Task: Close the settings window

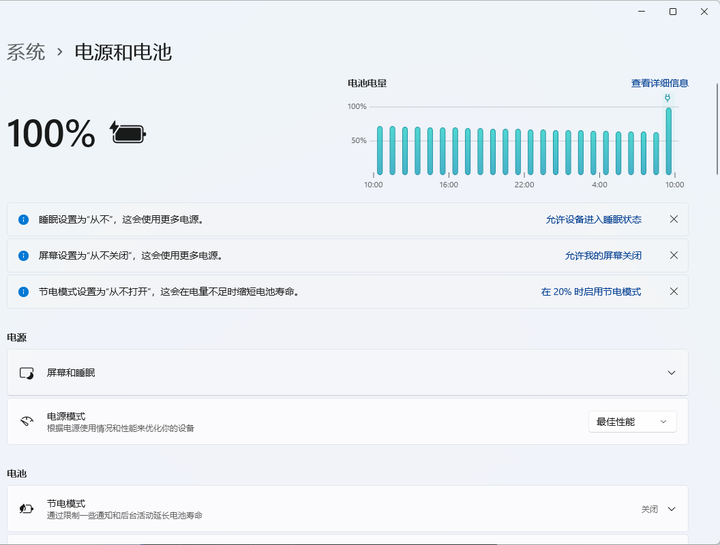Action: 704,11
